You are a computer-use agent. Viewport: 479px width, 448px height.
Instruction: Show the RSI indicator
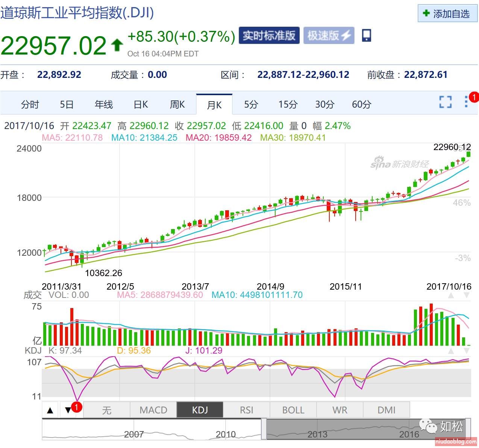click(x=246, y=410)
